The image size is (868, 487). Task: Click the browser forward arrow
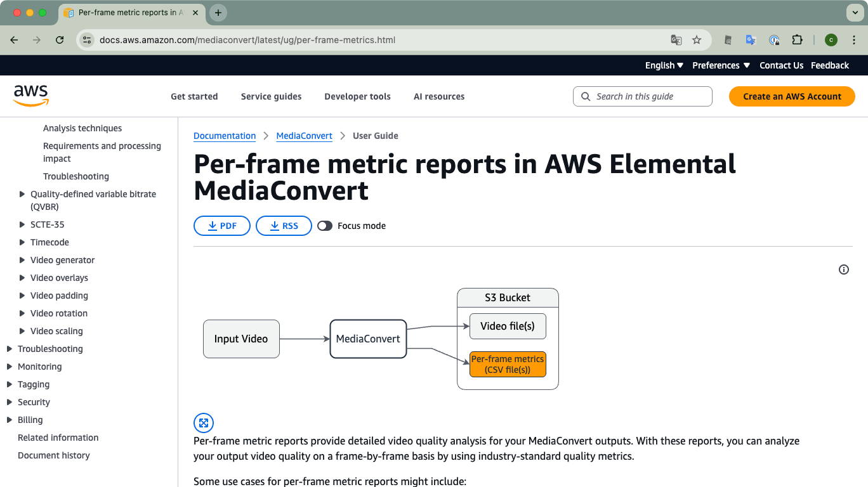tap(37, 40)
